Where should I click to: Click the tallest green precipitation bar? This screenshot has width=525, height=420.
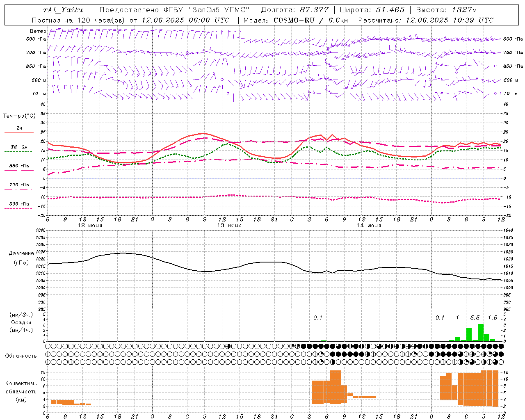click(x=481, y=333)
